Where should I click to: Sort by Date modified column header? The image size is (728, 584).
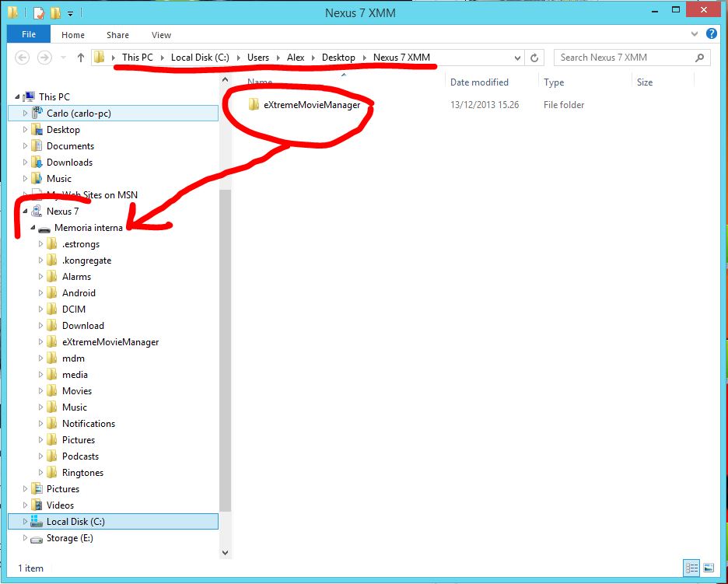pyautogui.click(x=479, y=82)
